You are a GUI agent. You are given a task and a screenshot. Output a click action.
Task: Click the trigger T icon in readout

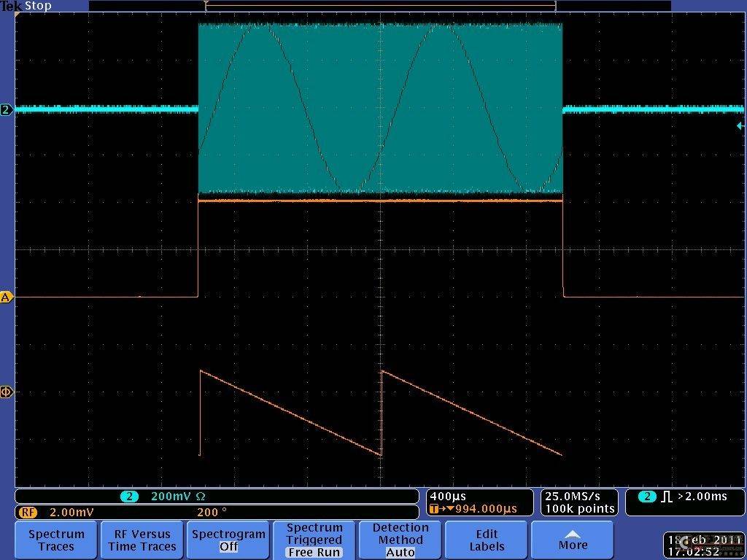click(433, 509)
